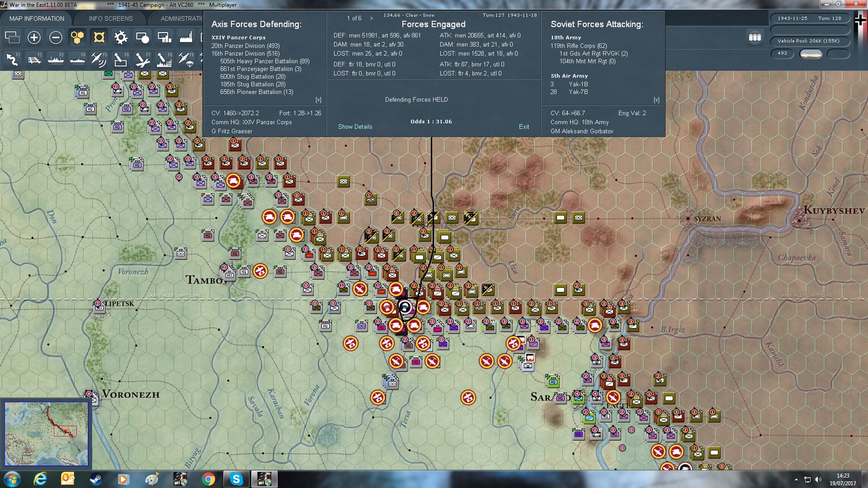Screen dimensions: 868x488
Task: Click the 119th Rifle Corps entry
Action: (x=579, y=46)
